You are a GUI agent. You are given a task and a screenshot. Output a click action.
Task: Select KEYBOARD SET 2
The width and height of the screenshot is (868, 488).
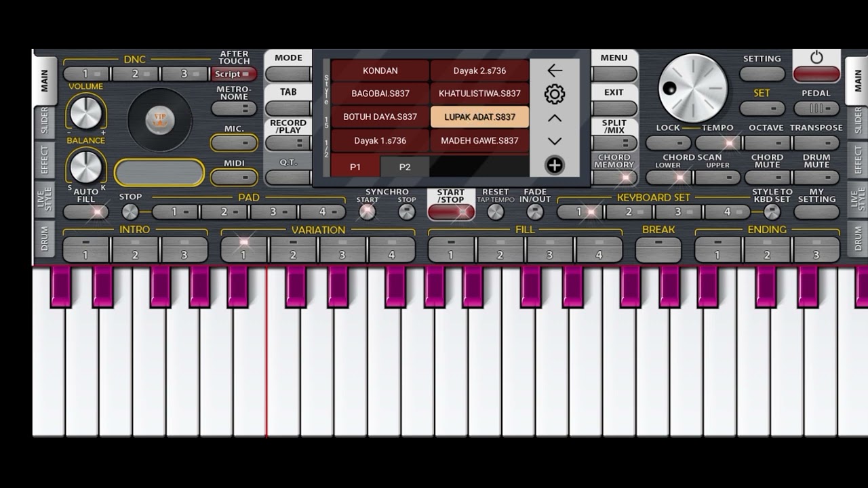630,212
